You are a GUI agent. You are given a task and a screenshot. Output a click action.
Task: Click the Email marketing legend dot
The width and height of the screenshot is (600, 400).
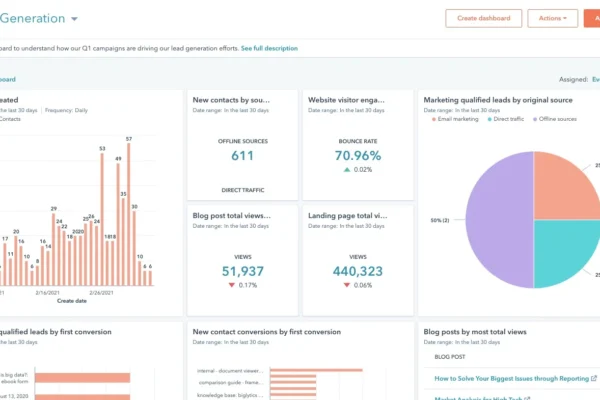point(434,119)
